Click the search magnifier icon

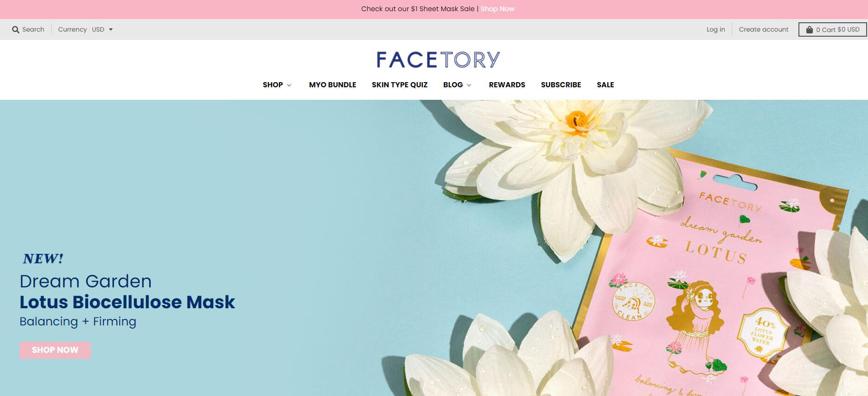click(x=16, y=30)
